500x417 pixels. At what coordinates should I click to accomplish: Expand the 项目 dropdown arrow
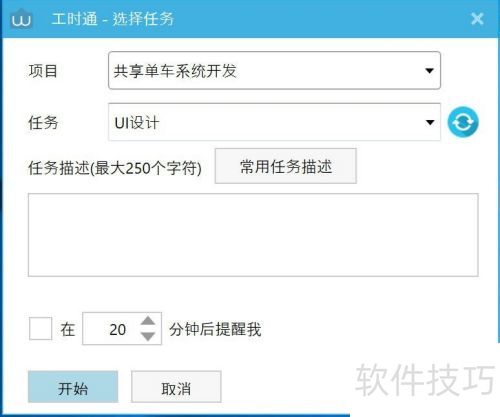pos(430,71)
